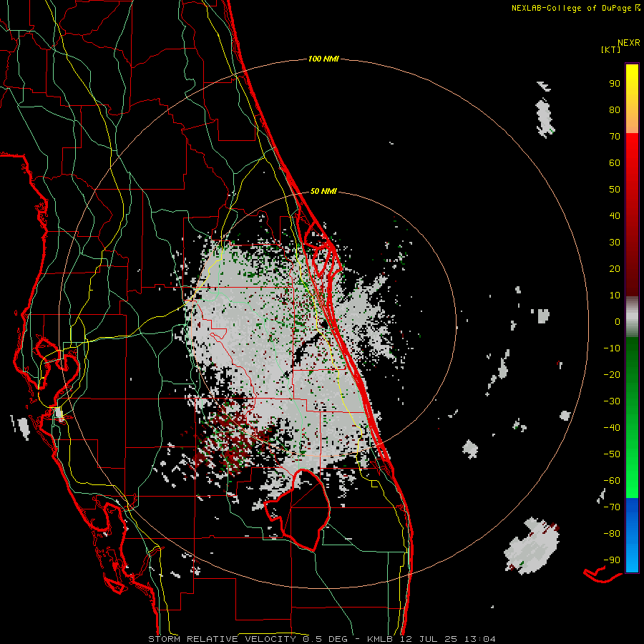The image size is (644, 644).
Task: Click the gray zero-velocity segment of color bar
Action: (x=632, y=317)
